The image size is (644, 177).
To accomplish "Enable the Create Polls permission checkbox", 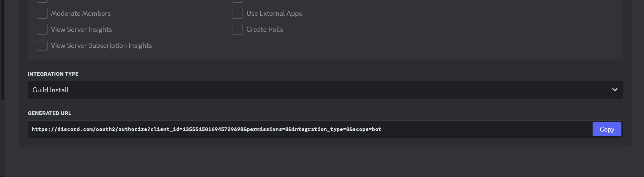I will [237, 29].
